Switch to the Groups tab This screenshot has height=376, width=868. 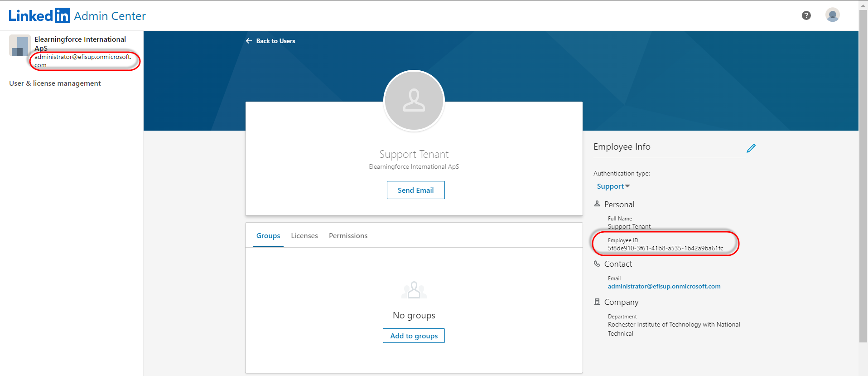click(268, 236)
